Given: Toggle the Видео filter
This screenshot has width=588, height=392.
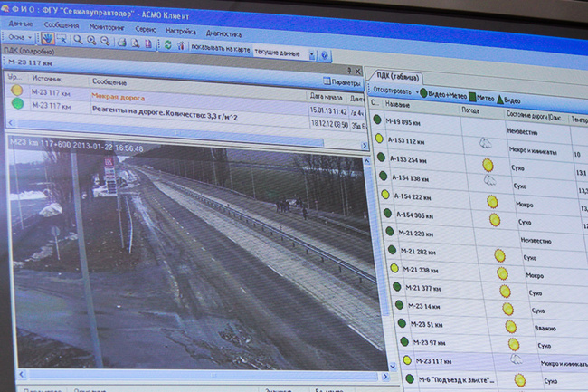Looking at the screenshot, I should (x=508, y=100).
